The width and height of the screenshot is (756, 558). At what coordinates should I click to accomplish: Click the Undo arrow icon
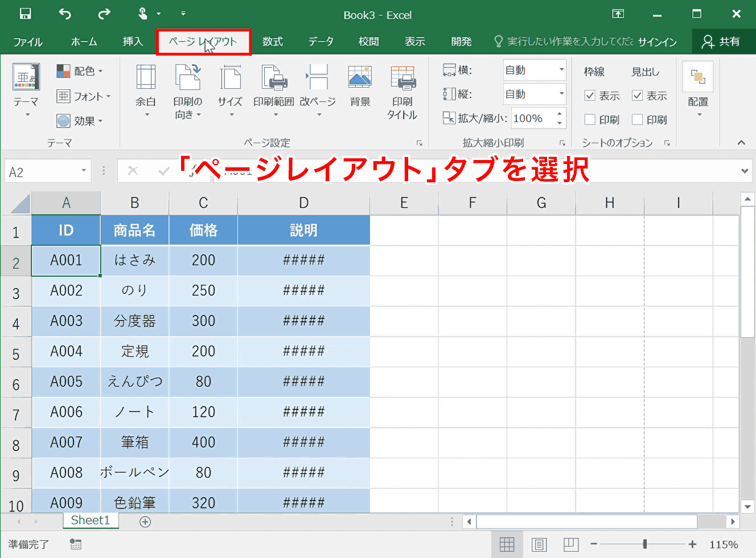(x=64, y=14)
